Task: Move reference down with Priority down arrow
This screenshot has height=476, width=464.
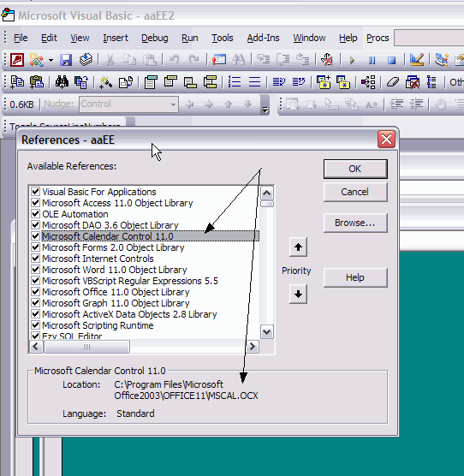Action: (298, 294)
